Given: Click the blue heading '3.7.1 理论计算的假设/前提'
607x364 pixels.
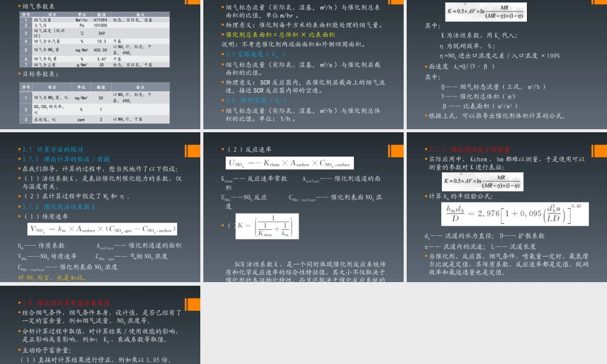Looking at the screenshot, I should point(66,159).
